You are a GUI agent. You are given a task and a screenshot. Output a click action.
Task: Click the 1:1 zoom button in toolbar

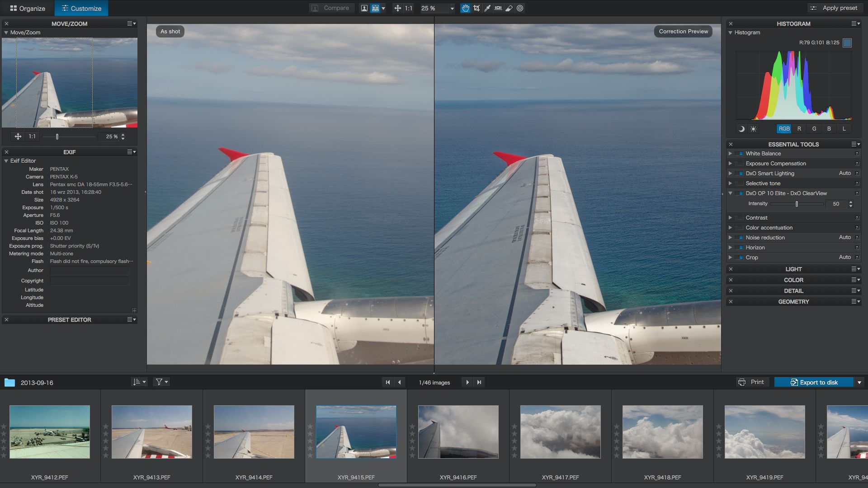409,8
